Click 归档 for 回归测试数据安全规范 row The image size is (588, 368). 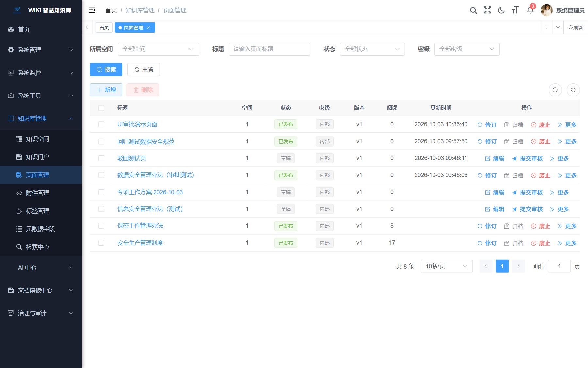point(514,142)
